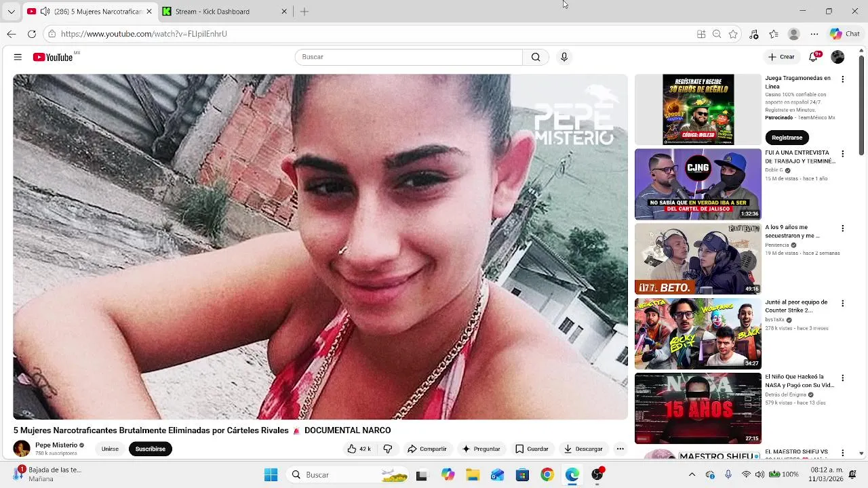Screen dimensions: 868x488
Task: View site information icon in address bar
Action: tap(52, 34)
